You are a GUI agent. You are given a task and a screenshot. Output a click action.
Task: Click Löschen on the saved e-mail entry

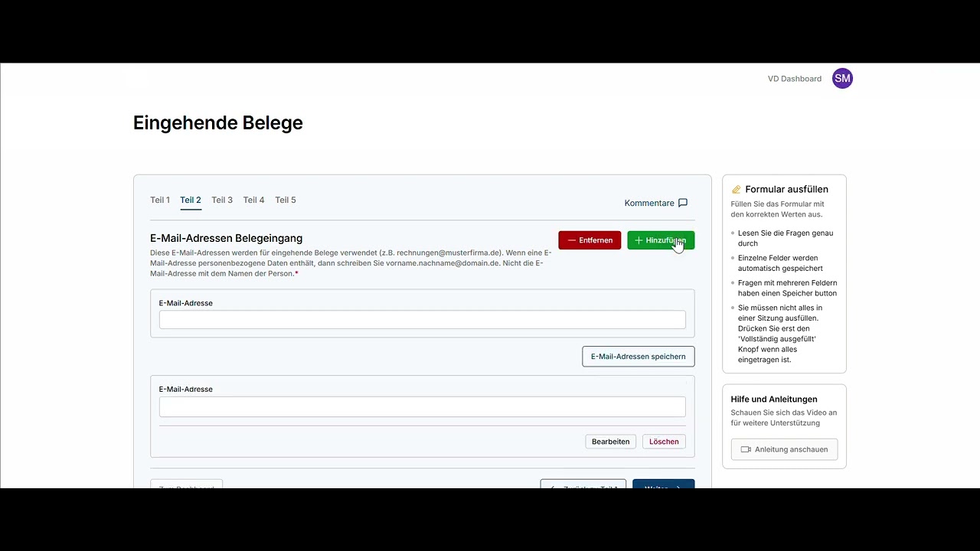pyautogui.click(x=664, y=442)
